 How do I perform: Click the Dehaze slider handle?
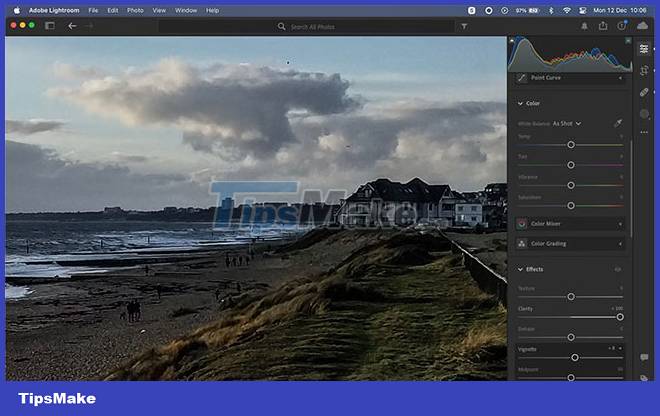click(x=571, y=337)
